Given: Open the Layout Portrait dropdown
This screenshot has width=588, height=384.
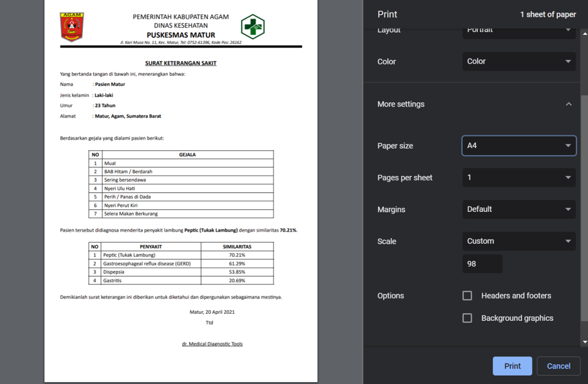Looking at the screenshot, I should coord(519,31).
